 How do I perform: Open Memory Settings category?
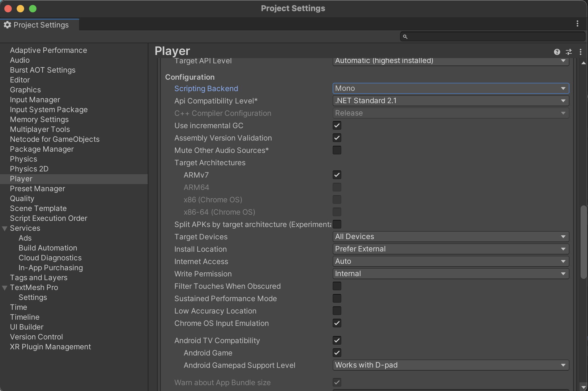pos(39,120)
